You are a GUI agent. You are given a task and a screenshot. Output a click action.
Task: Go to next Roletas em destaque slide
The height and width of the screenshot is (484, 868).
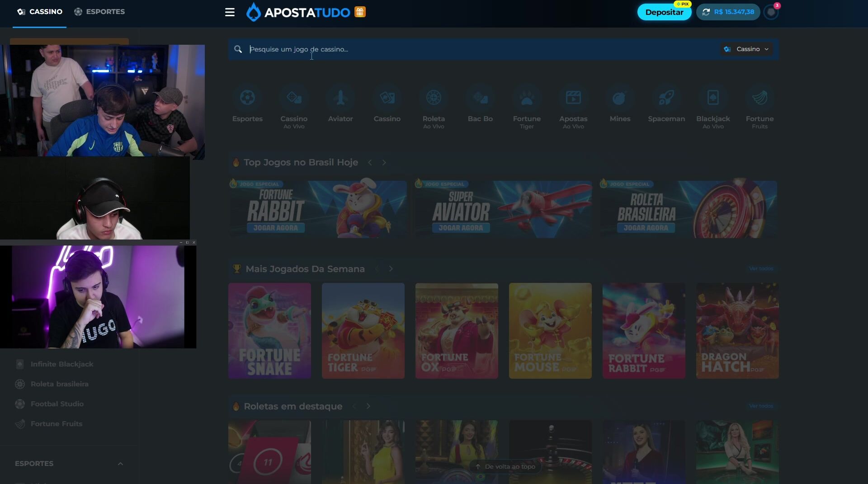368,406
